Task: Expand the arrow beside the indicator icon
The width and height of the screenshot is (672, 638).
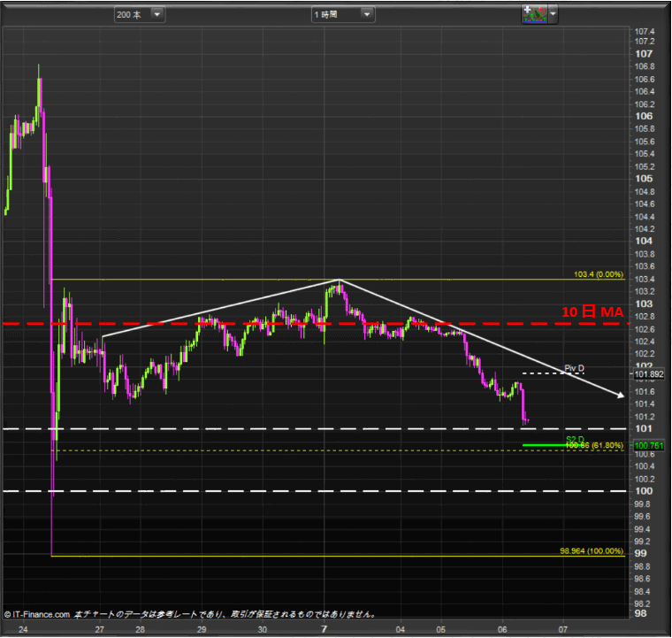Action: pyautogui.click(x=553, y=14)
